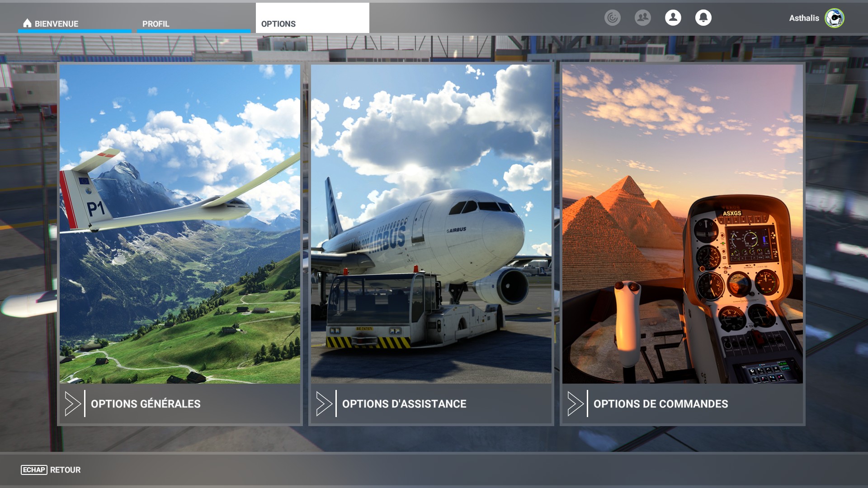Screen dimensions: 868x488
Task: Click arrow icon beside Options Générales
Action: tap(73, 404)
